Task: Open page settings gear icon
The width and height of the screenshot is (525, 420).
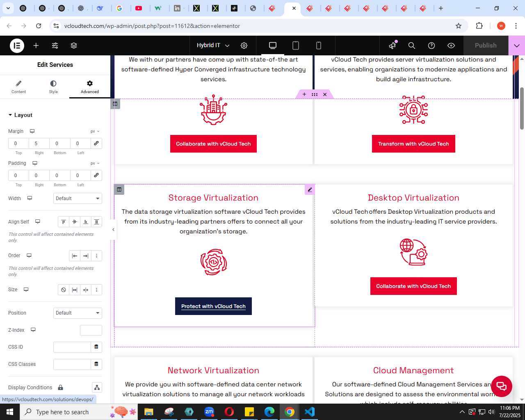Action: tap(244, 46)
